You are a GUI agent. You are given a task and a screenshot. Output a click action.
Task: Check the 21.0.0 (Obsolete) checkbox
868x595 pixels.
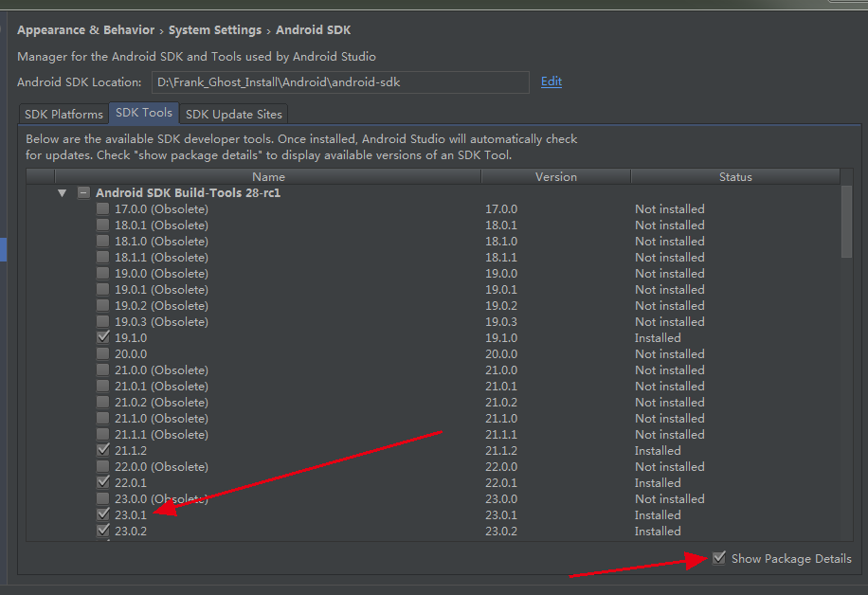pyautogui.click(x=103, y=370)
